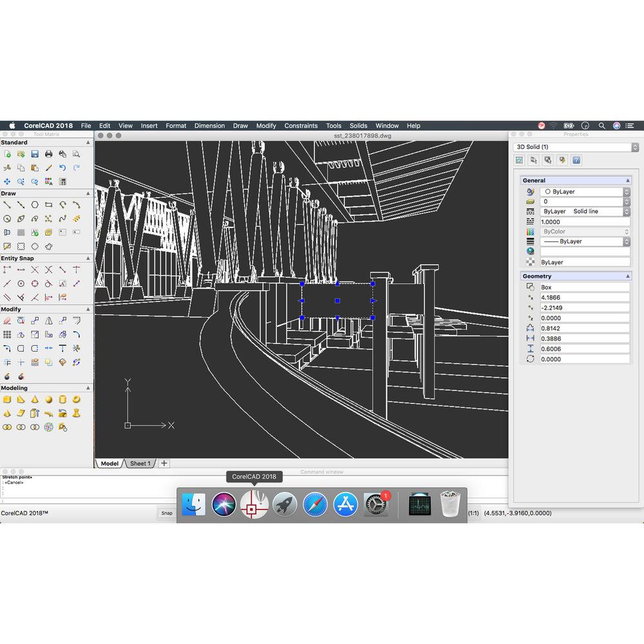Click the LineWeight 1.0000 value field
Image resolution: width=644 pixels, height=644 pixels.
click(583, 222)
